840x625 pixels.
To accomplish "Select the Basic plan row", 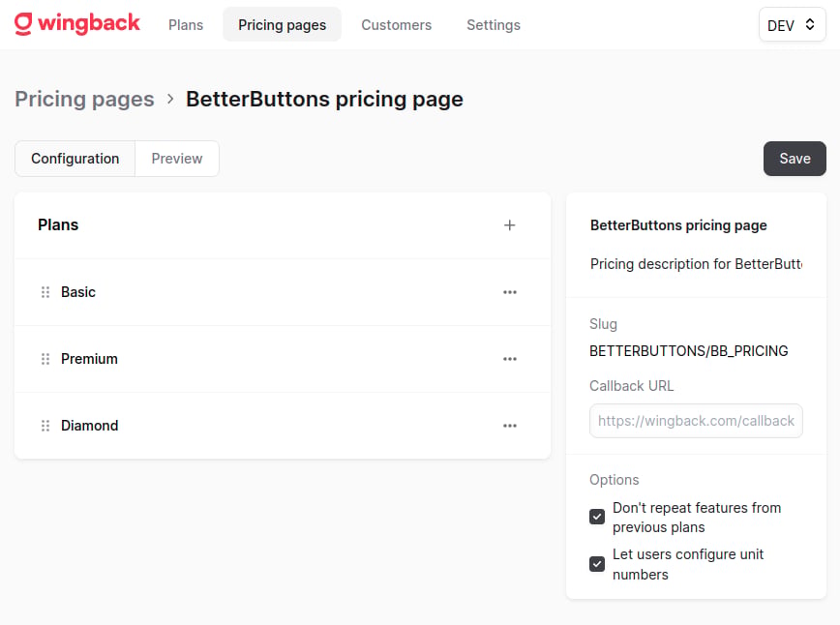I will coord(283,292).
